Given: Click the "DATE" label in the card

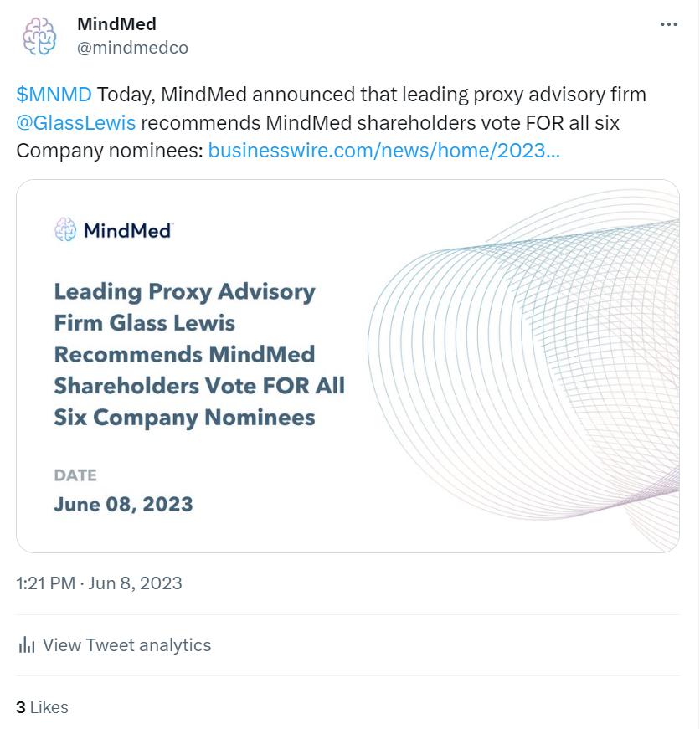Looking at the screenshot, I should (x=75, y=475).
